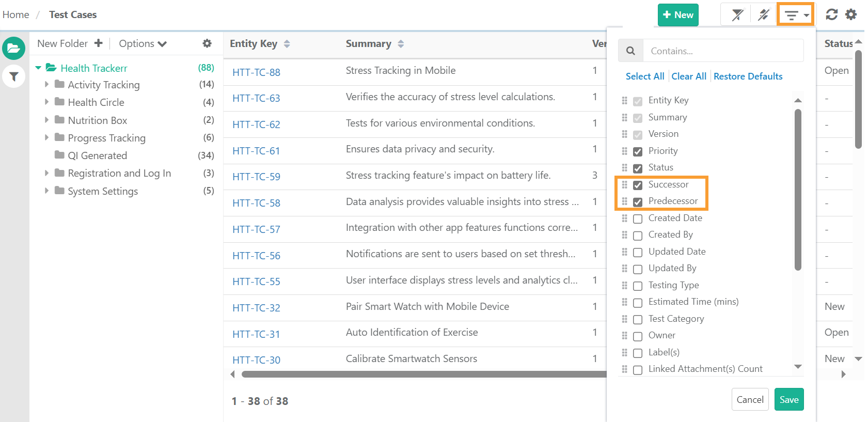Expand the Registration and Log In folder

(x=46, y=173)
